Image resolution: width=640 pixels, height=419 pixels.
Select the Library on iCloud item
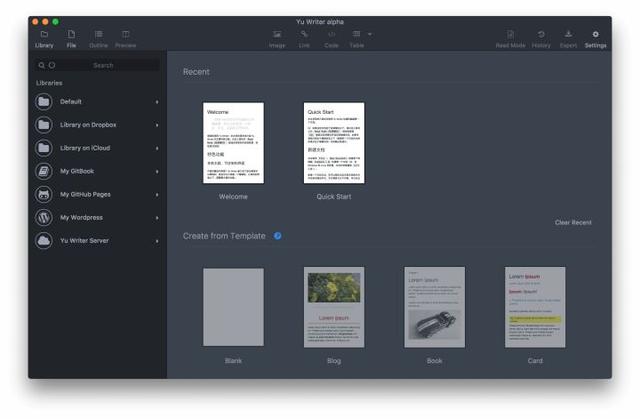point(97,148)
